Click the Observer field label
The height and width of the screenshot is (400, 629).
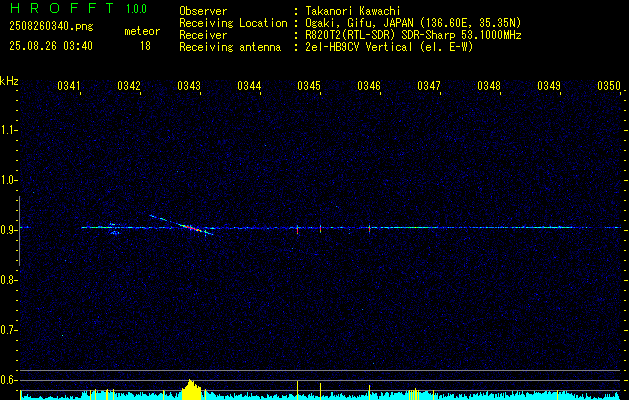203,11
